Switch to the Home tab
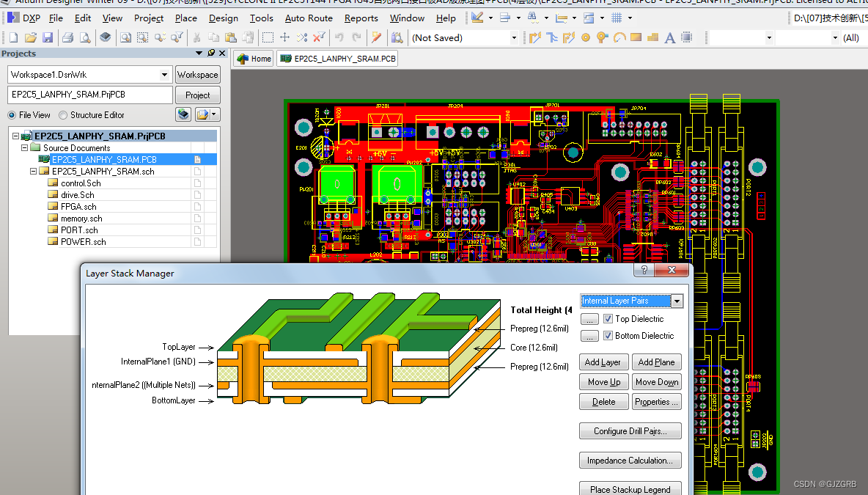 click(253, 58)
